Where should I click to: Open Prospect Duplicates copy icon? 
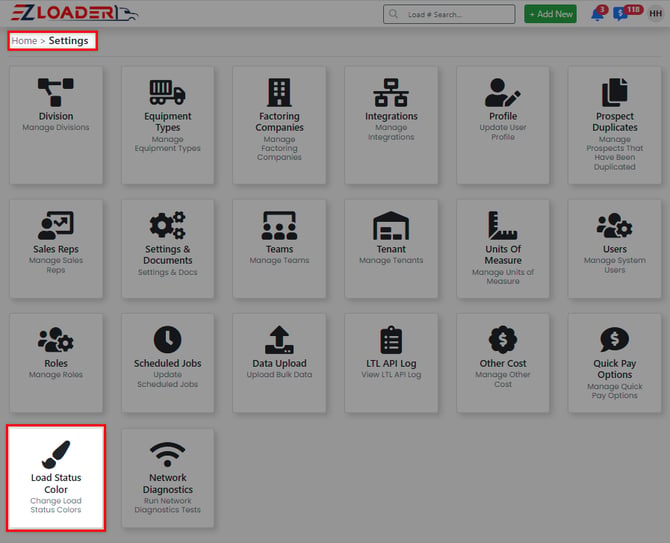614,92
